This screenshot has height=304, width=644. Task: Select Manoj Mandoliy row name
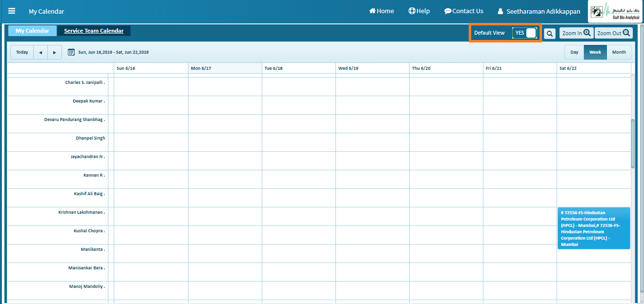tap(87, 286)
